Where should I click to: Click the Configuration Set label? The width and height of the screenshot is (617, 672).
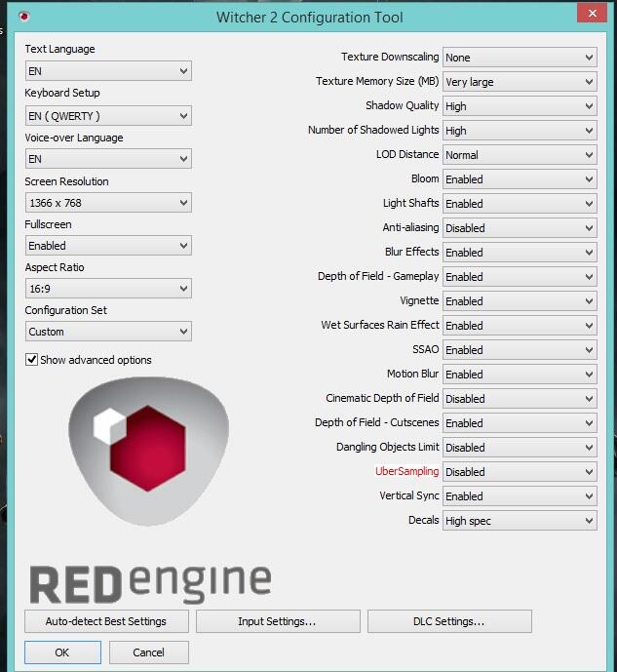click(66, 310)
